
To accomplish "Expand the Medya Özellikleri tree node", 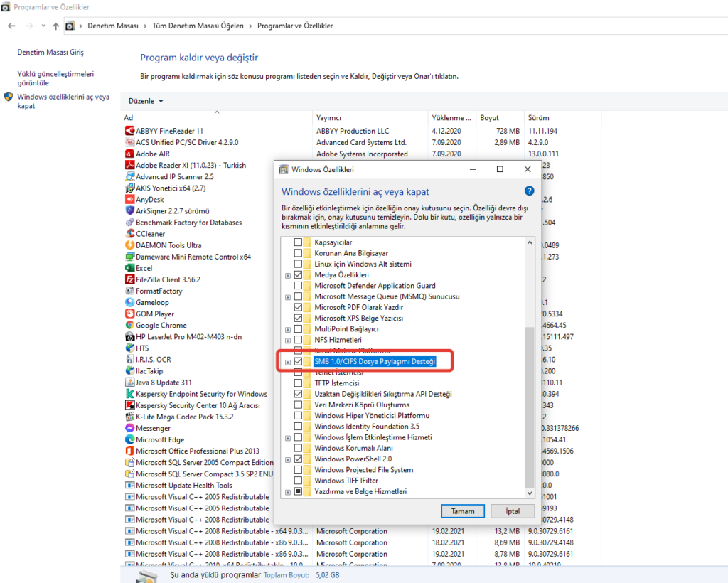I will click(x=288, y=274).
